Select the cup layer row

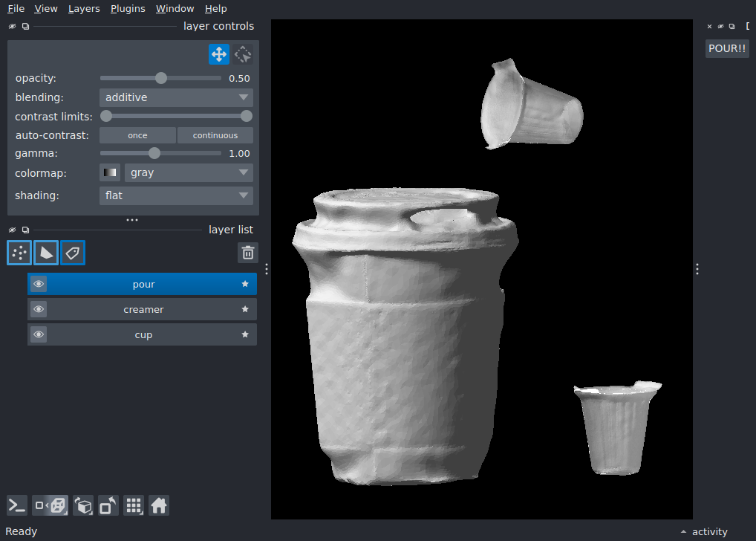[x=143, y=334]
